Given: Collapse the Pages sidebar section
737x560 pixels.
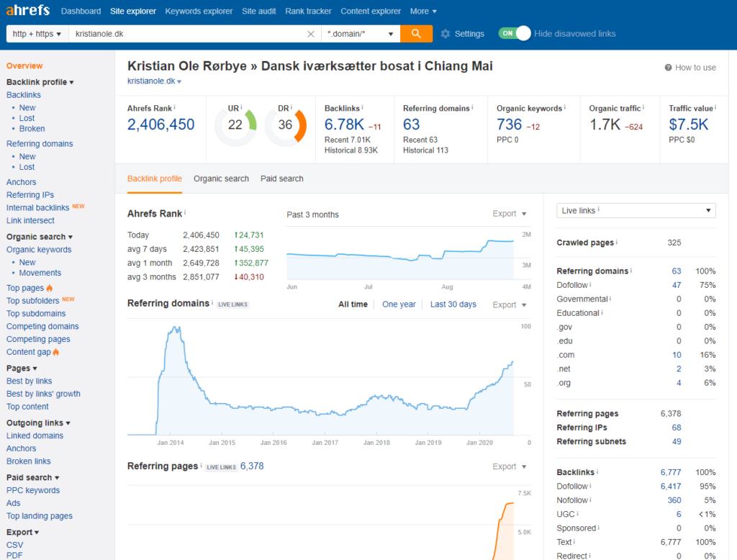Looking at the screenshot, I should coord(22,368).
